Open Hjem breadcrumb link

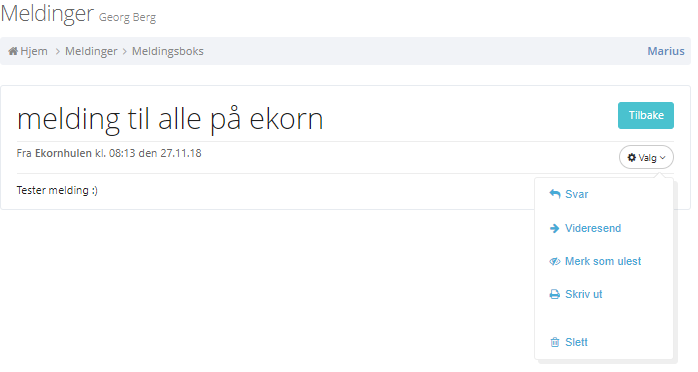(x=34, y=51)
